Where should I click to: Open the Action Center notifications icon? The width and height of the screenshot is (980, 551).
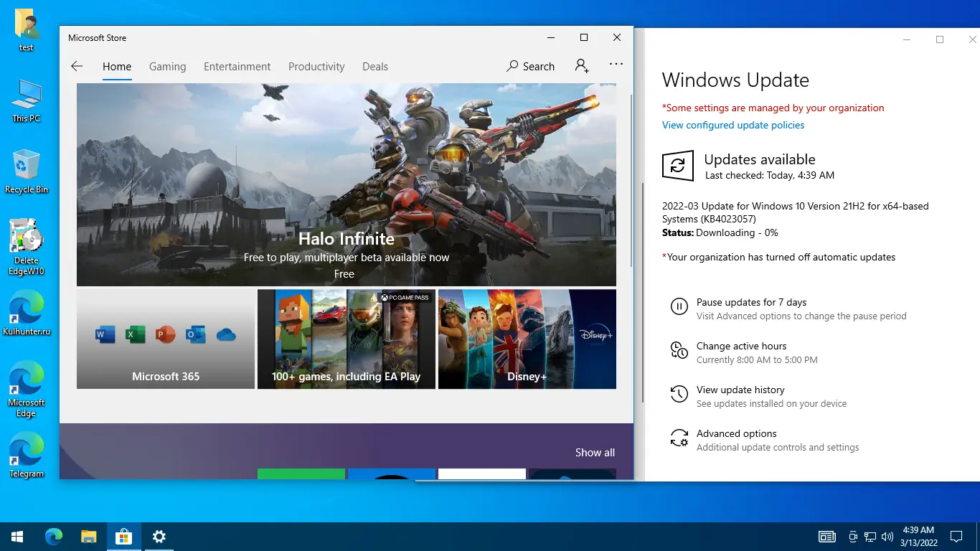pyautogui.click(x=956, y=537)
